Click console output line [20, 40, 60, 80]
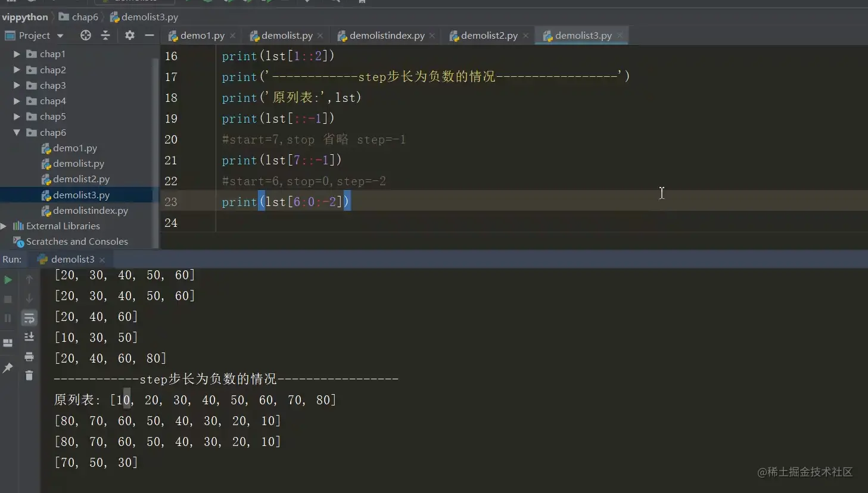Image resolution: width=868 pixels, height=493 pixels. click(x=111, y=358)
